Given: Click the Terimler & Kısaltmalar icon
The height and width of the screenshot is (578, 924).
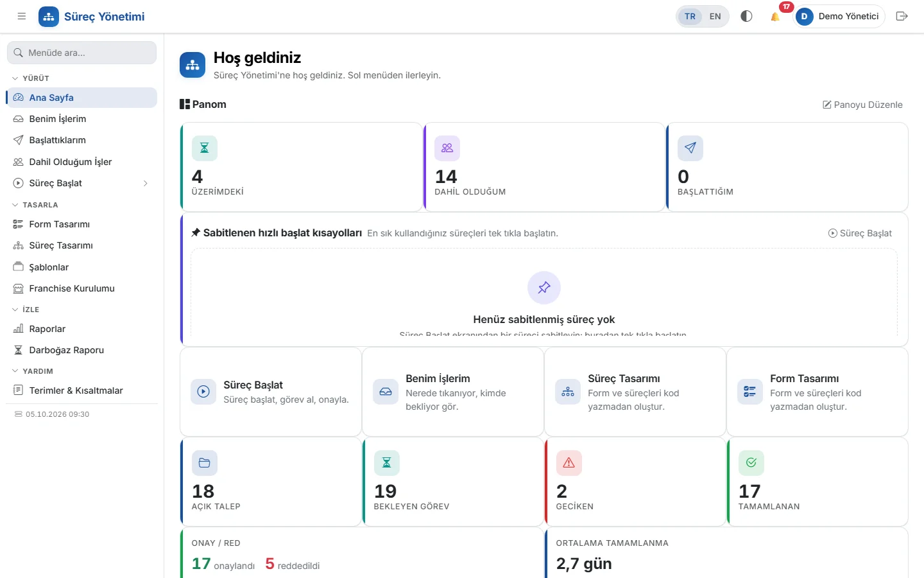Looking at the screenshot, I should [18, 390].
